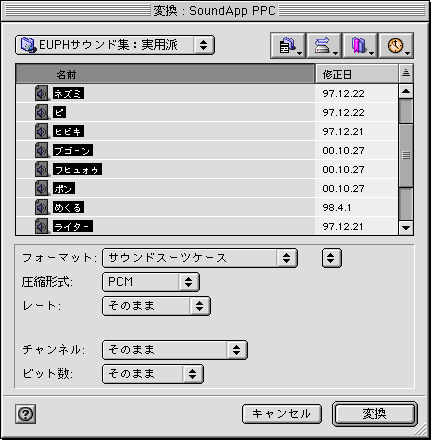
Task: Click sound file icon for ネズミ
Action: tap(41, 93)
